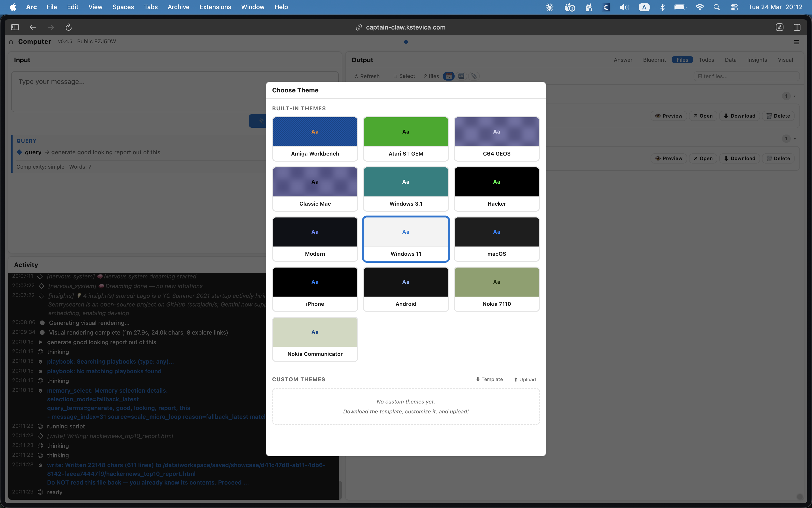
Task: Apply the Nokia 7110 theme
Action: 497,289
